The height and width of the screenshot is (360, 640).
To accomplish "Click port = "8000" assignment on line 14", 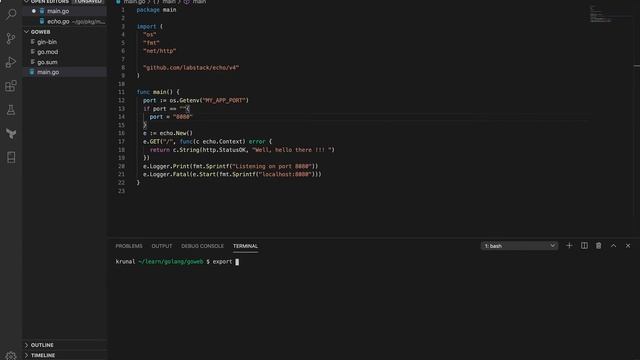I will 171,117.
